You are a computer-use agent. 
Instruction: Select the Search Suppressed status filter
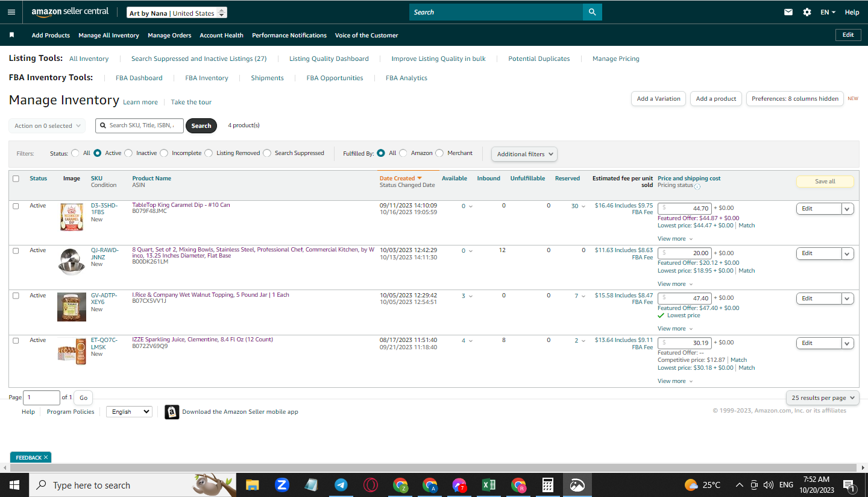pos(267,153)
